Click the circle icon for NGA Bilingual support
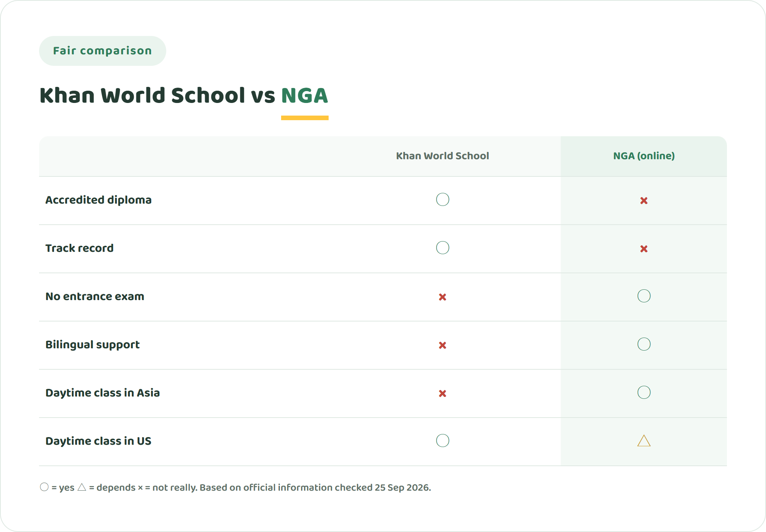 point(644,344)
